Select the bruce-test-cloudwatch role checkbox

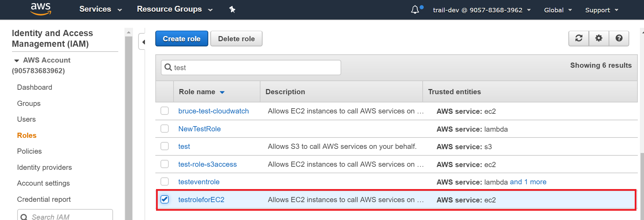coord(165,111)
